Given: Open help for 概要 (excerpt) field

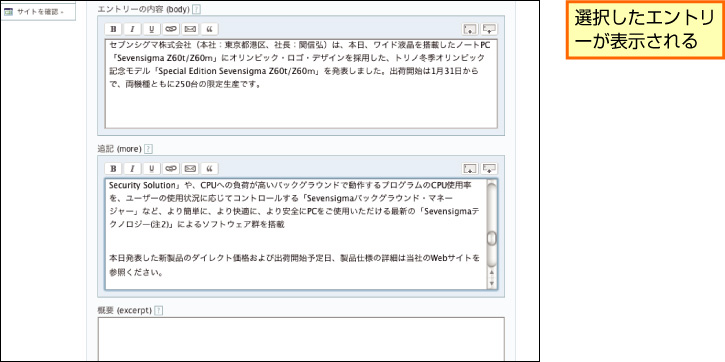Looking at the screenshot, I should (159, 311).
